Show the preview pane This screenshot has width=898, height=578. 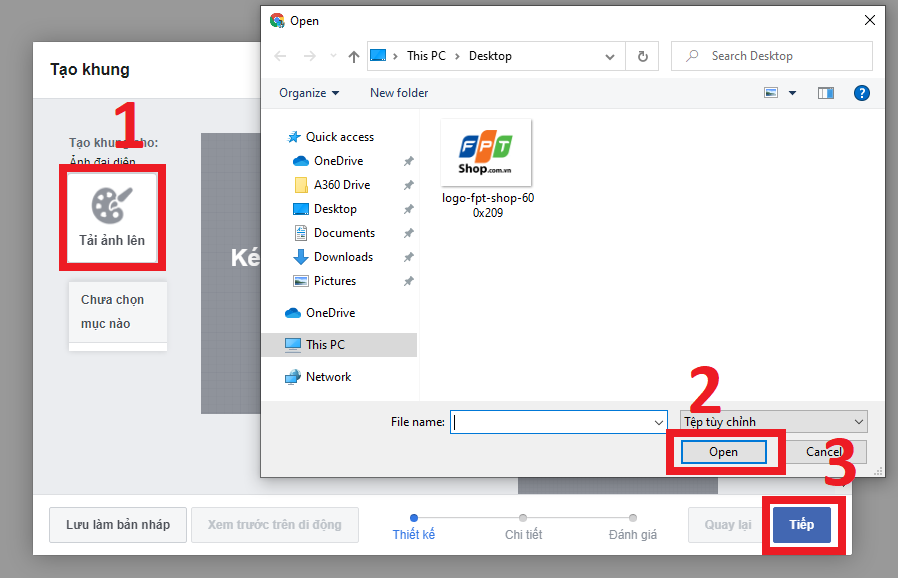[825, 92]
